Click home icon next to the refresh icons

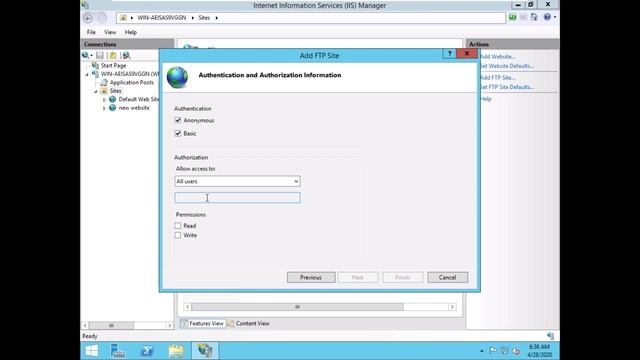pos(534,17)
